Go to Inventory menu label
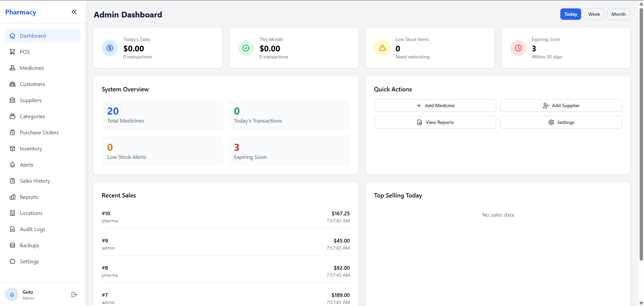This screenshot has height=306, width=644. (31, 148)
